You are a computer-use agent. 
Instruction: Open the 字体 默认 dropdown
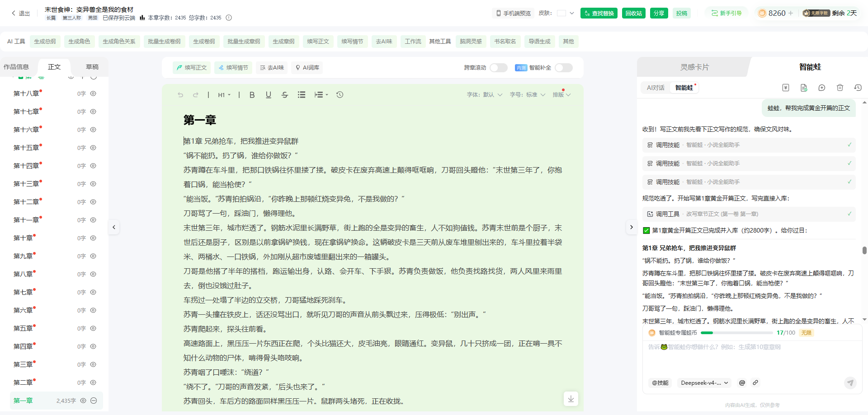click(x=485, y=95)
